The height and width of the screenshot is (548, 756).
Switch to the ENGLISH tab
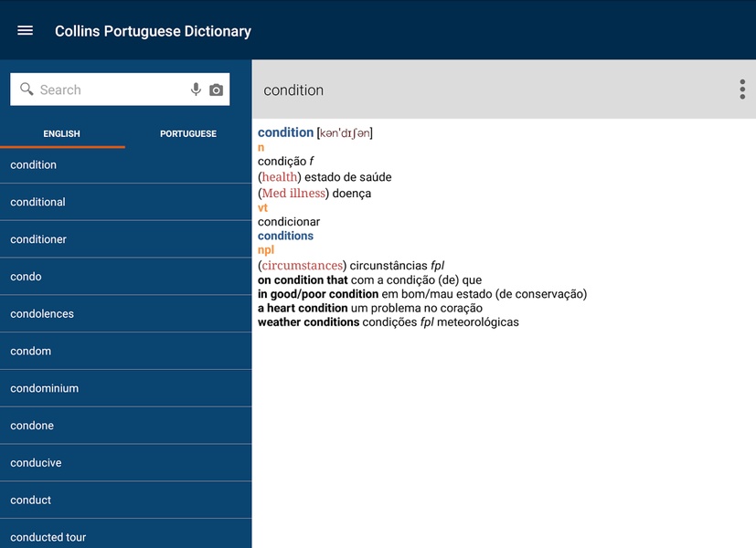click(62, 134)
